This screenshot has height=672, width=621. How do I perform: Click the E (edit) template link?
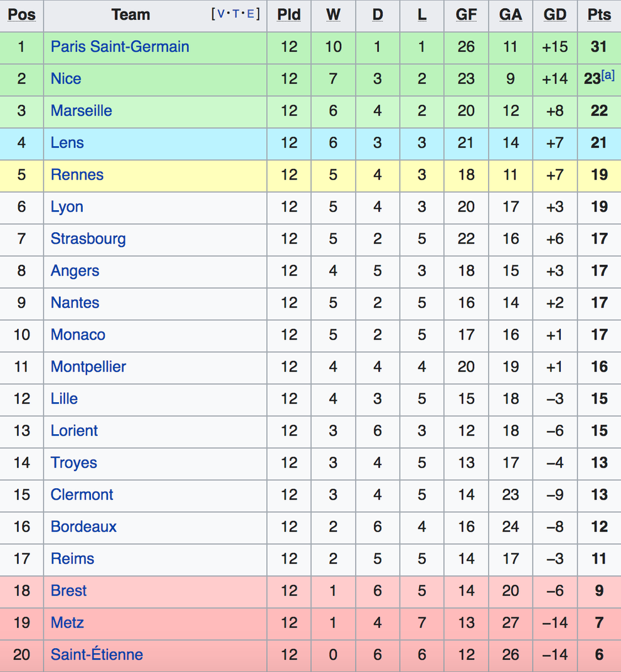click(x=250, y=14)
